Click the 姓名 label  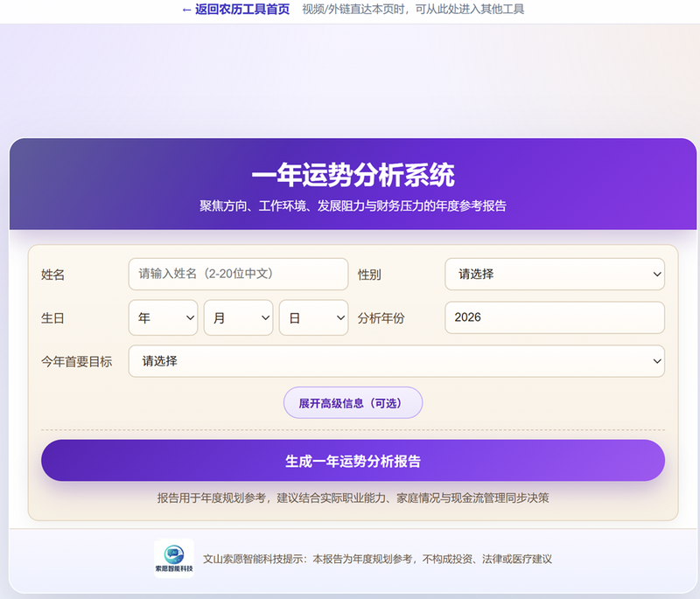click(52, 275)
